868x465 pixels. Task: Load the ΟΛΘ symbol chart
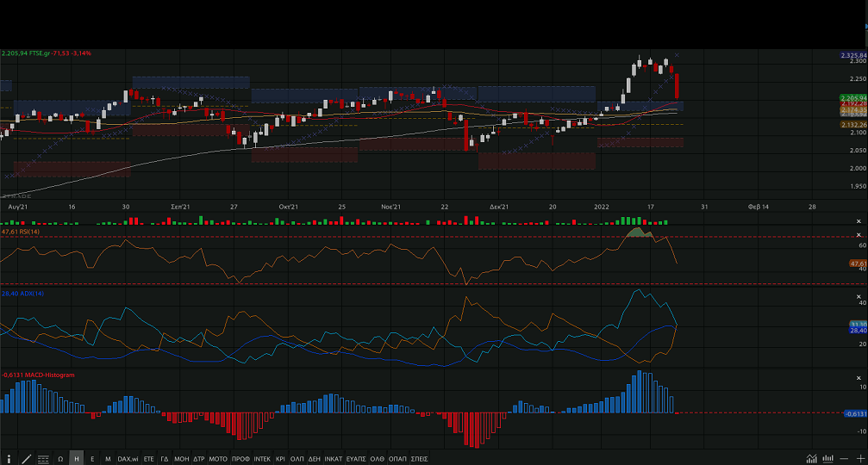[377, 459]
